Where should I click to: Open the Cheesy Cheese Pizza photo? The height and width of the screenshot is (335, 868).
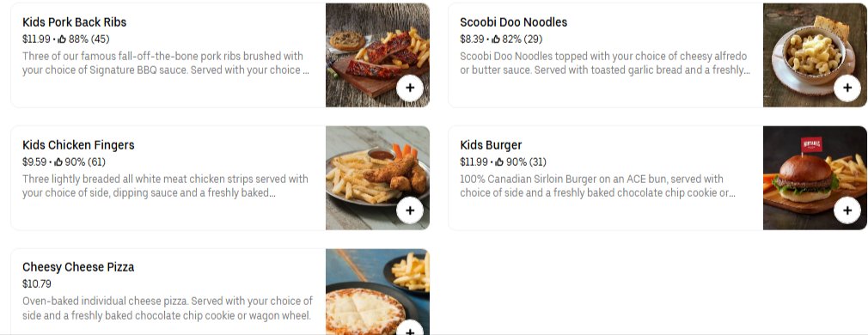click(x=377, y=292)
